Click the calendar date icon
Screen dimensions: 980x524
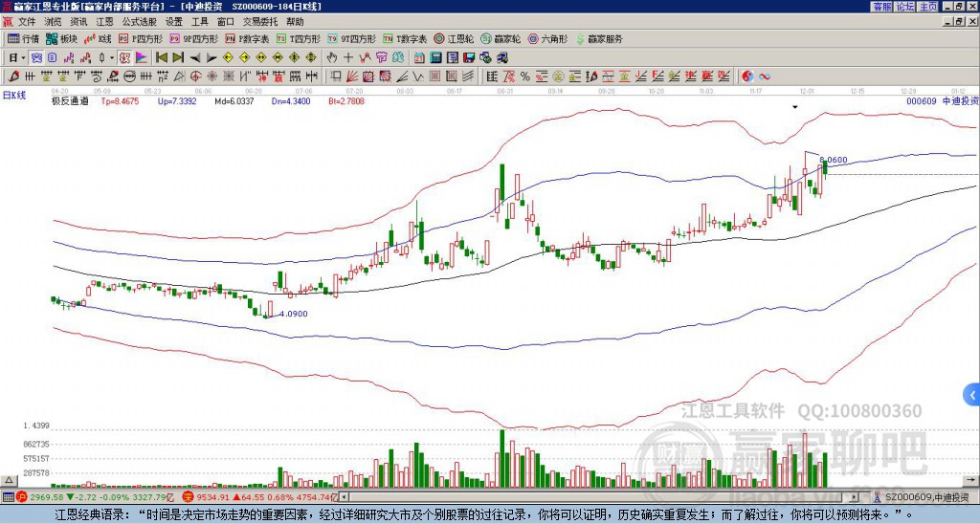419,58
